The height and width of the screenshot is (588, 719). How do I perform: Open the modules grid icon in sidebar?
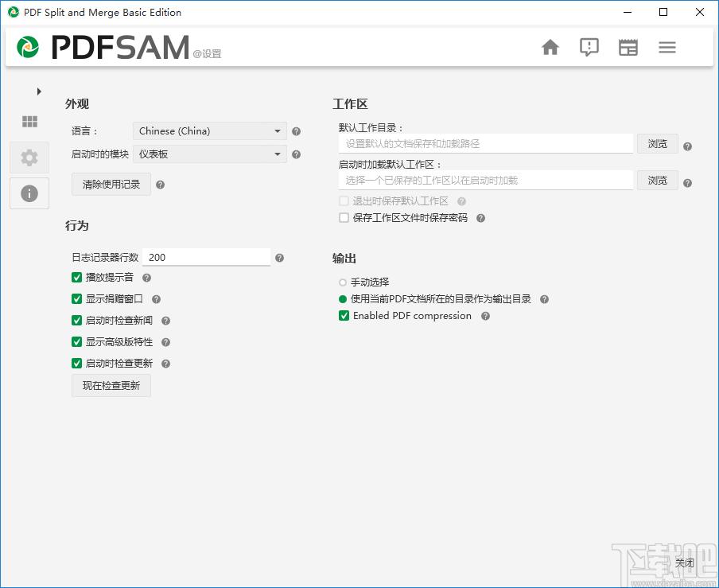(29, 122)
